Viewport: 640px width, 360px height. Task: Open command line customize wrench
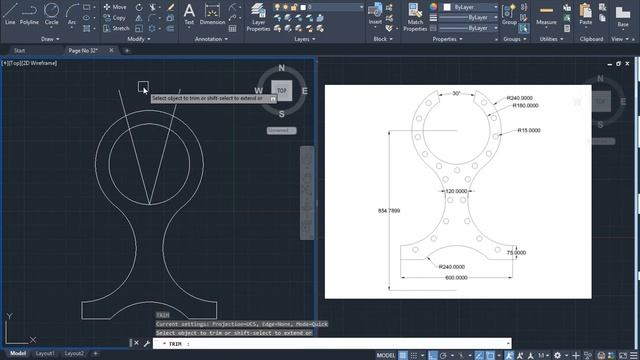click(147, 343)
